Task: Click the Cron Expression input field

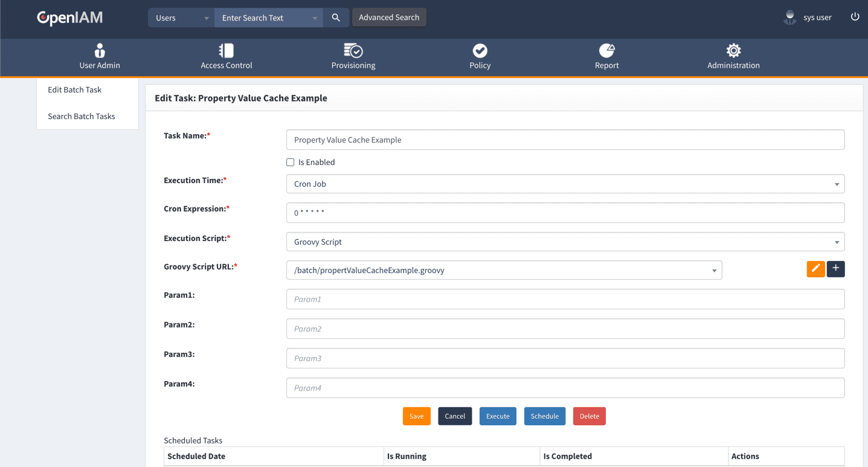Action: pos(565,213)
